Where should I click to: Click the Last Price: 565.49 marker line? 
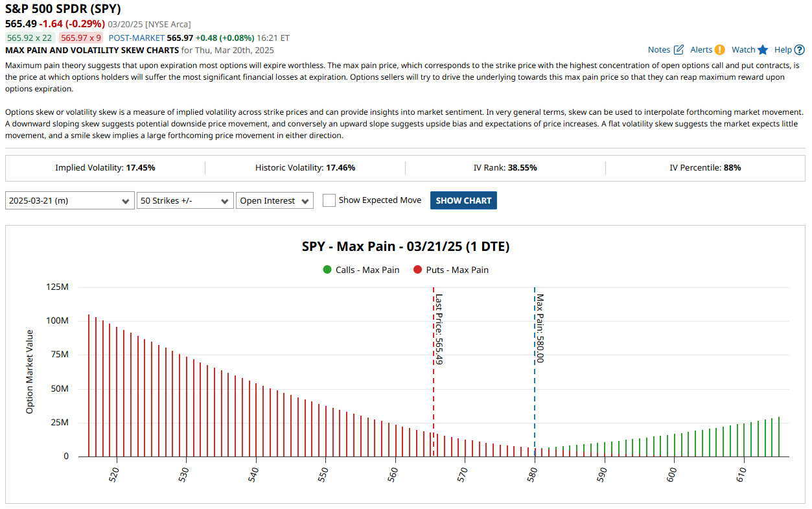(433, 372)
